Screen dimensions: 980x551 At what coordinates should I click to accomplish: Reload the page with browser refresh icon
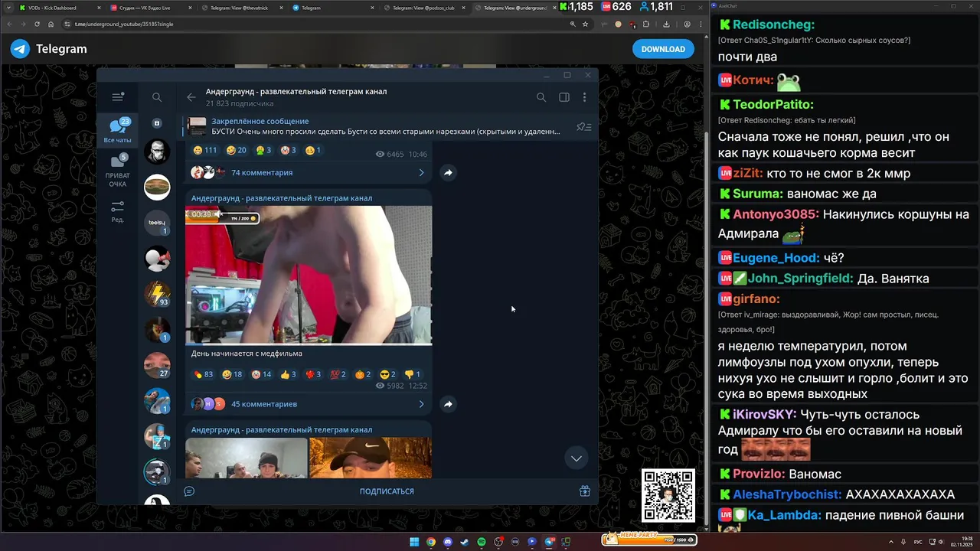pos(37,24)
